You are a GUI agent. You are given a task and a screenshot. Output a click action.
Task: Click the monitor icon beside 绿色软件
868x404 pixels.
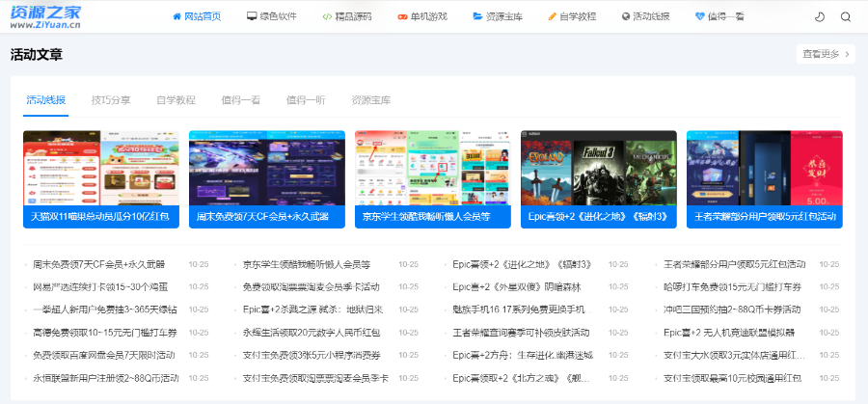252,16
